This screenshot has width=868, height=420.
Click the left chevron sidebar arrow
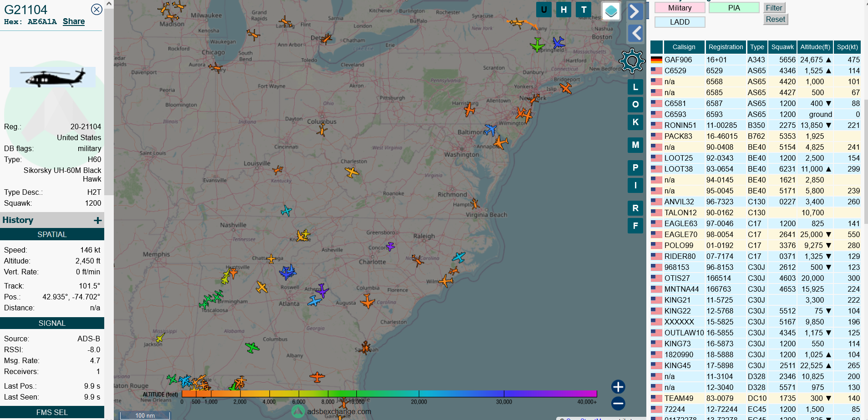(635, 33)
